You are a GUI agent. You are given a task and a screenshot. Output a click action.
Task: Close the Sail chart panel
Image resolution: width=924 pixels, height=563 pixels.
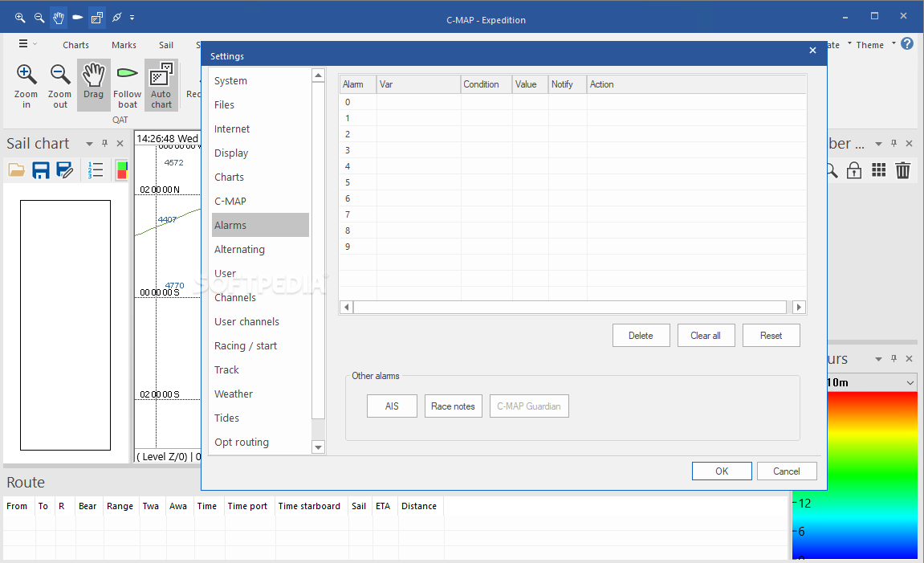[120, 143]
